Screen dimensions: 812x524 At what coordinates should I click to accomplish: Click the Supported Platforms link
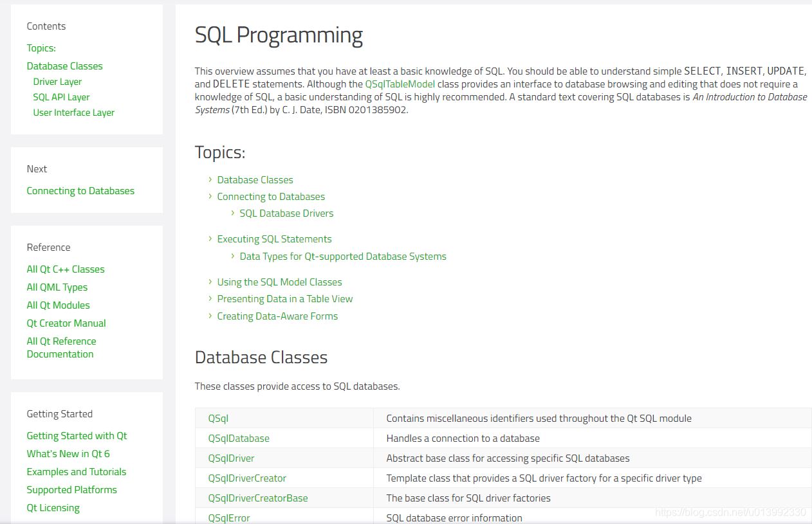tap(71, 490)
